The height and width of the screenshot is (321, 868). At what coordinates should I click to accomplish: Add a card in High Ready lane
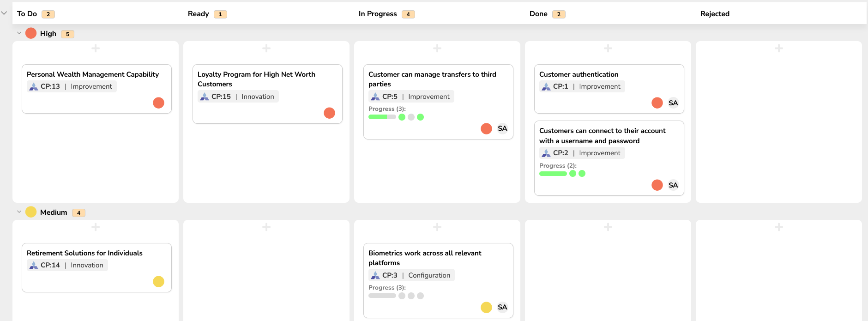pos(266,48)
